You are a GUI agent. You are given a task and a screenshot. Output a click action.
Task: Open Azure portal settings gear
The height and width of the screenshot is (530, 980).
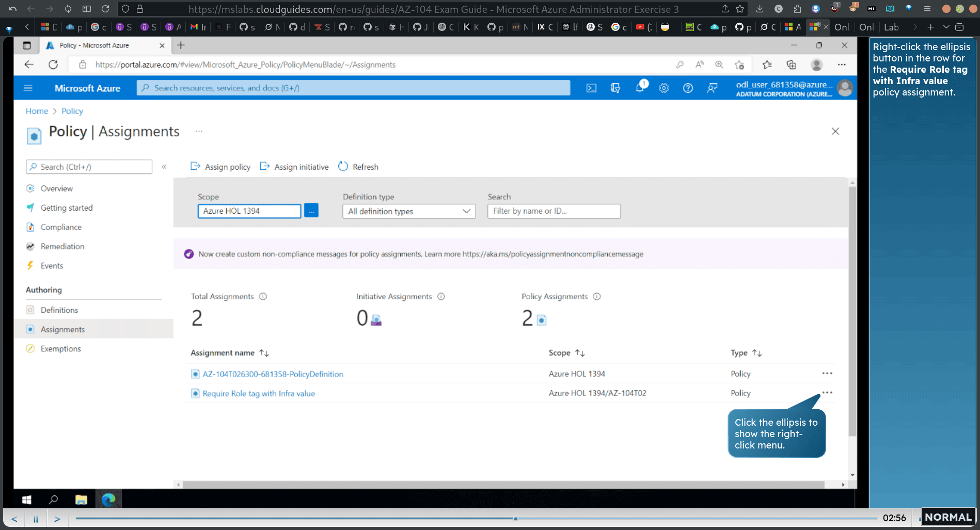tap(664, 88)
